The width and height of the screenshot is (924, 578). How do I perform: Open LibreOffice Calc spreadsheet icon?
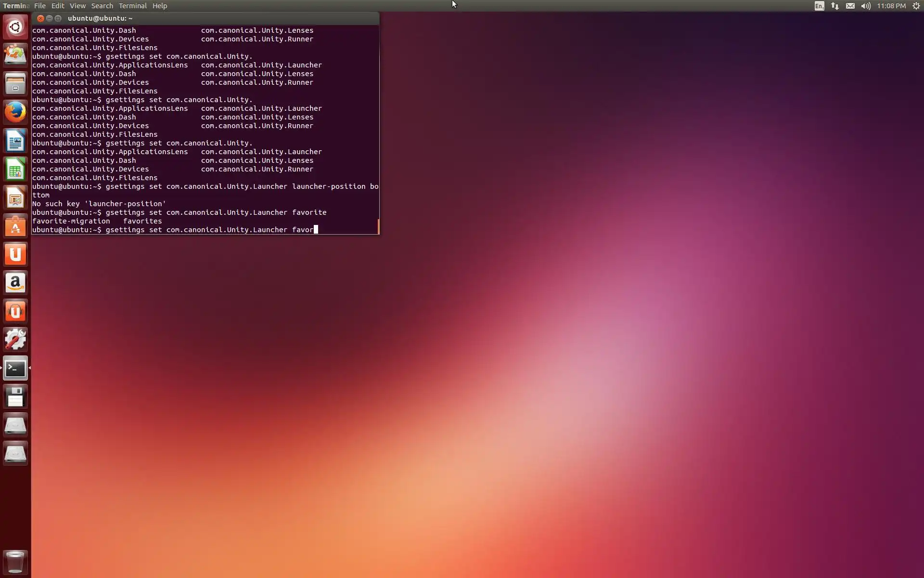coord(15,170)
